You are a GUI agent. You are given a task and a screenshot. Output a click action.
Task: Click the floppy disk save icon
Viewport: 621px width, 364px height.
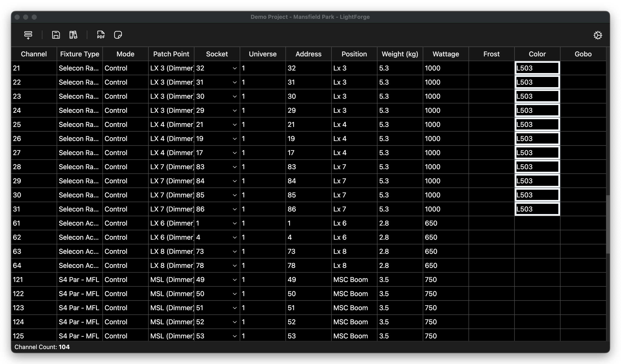(x=56, y=35)
